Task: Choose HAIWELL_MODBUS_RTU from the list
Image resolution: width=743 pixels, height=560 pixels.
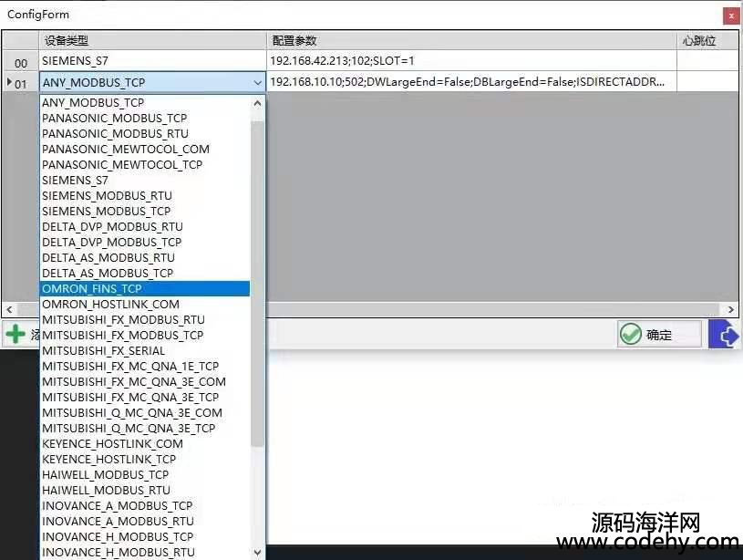Action: (145, 491)
